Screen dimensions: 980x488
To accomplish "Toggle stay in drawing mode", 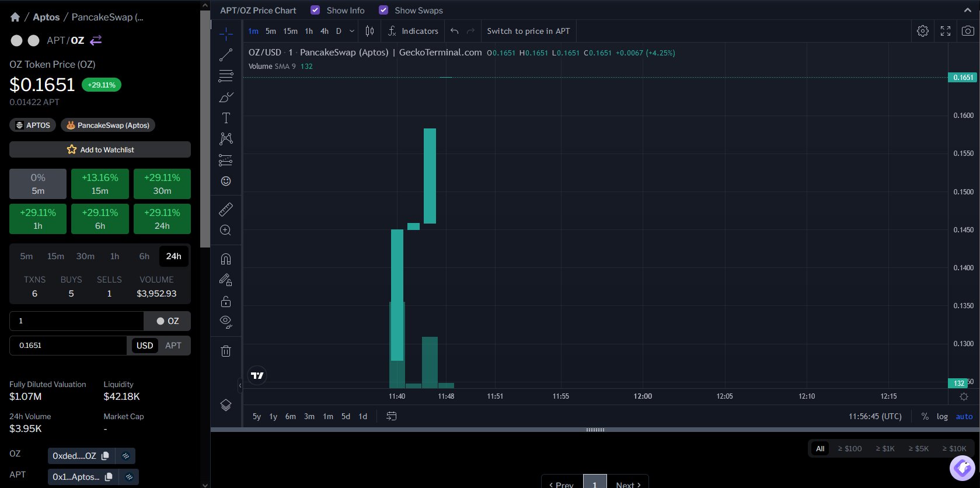I will [226, 280].
